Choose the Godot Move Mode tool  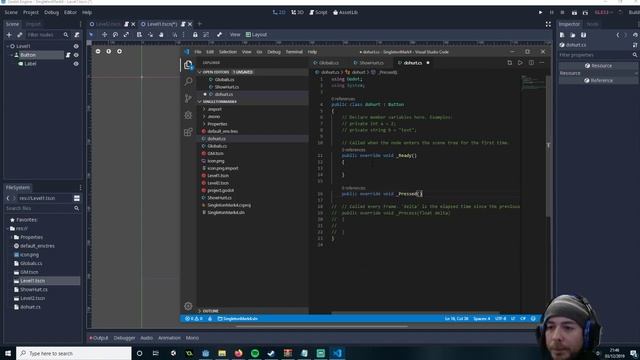[x=104, y=35]
